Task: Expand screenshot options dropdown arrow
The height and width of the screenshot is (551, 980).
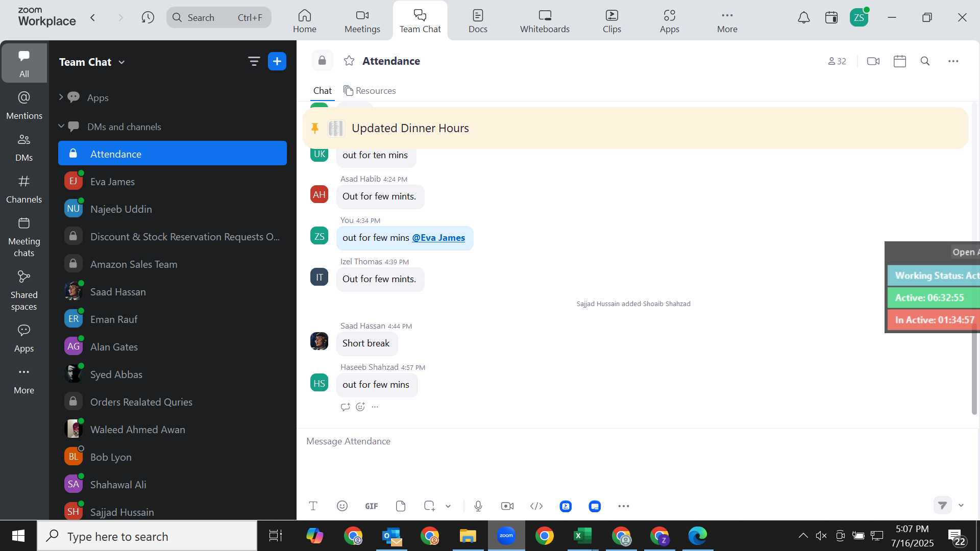Action: click(448, 506)
